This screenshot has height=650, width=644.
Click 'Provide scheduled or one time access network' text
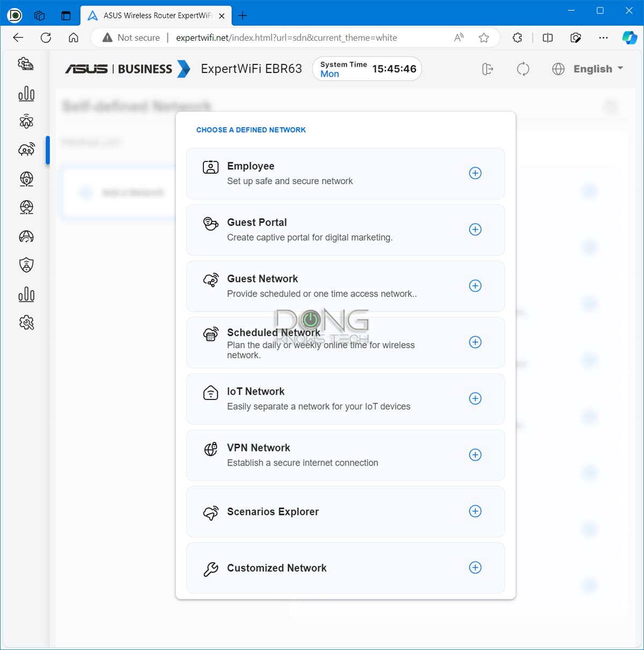tap(322, 294)
